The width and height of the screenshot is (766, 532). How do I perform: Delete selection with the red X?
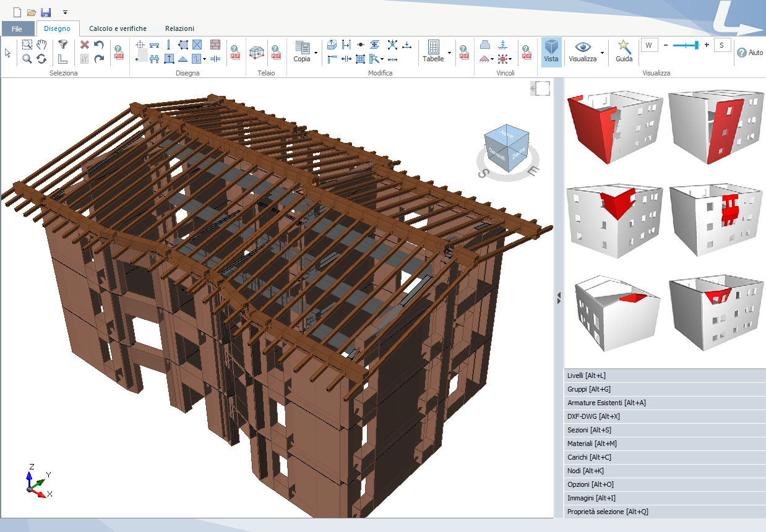[x=85, y=45]
